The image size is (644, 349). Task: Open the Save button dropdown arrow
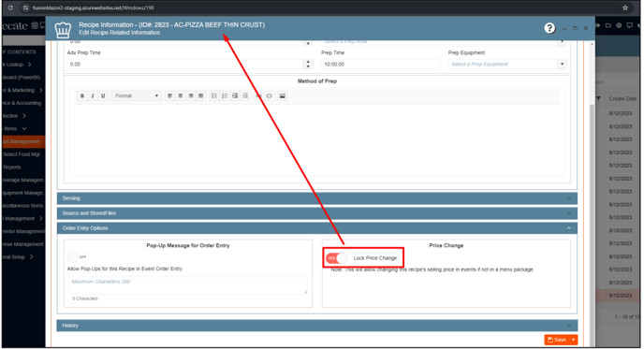click(574, 340)
